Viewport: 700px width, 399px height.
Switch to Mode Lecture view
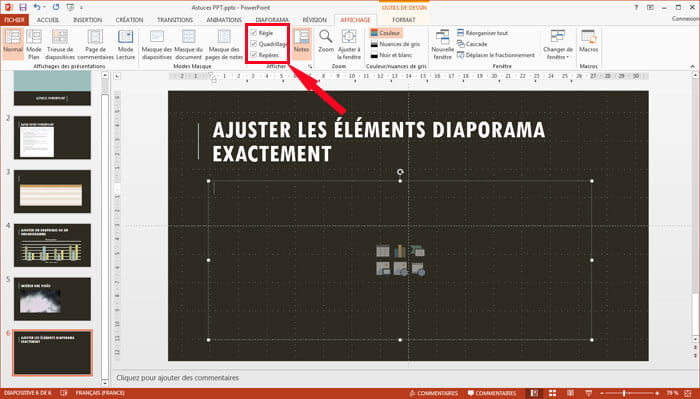[x=125, y=44]
